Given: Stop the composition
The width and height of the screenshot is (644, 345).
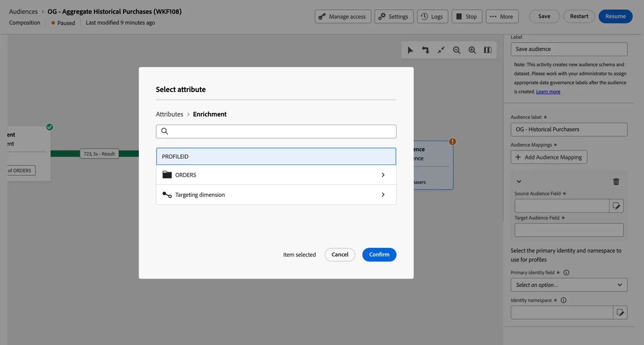Looking at the screenshot, I should pyautogui.click(x=467, y=16).
